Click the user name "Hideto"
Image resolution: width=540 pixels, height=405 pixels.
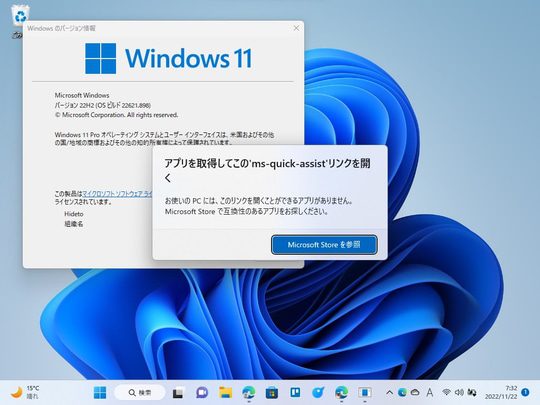(74, 214)
